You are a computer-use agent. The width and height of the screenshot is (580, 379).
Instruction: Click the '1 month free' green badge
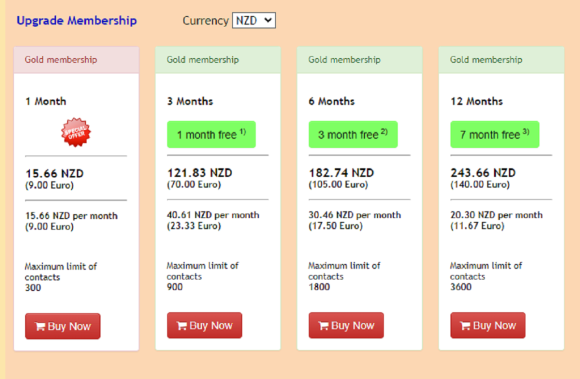pos(211,135)
